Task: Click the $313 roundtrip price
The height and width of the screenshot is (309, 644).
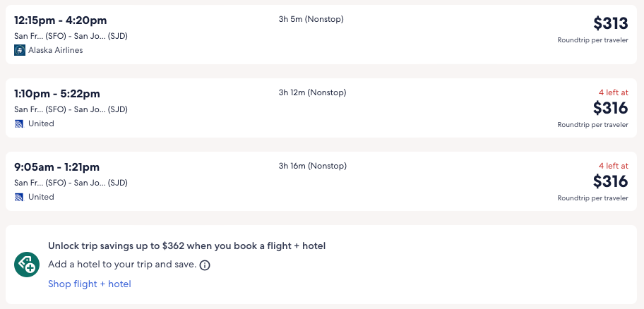Action: 610,23
